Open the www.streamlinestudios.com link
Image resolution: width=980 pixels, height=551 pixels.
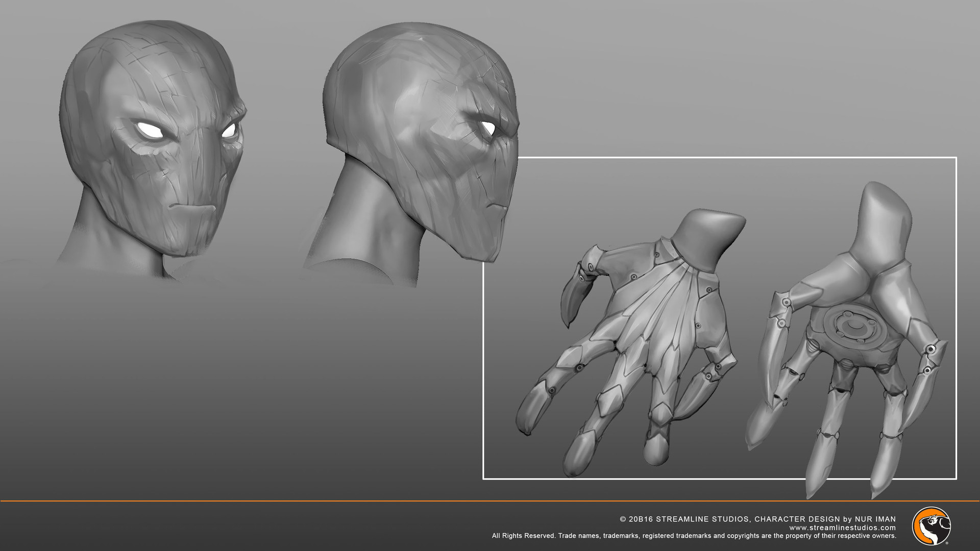point(842,528)
